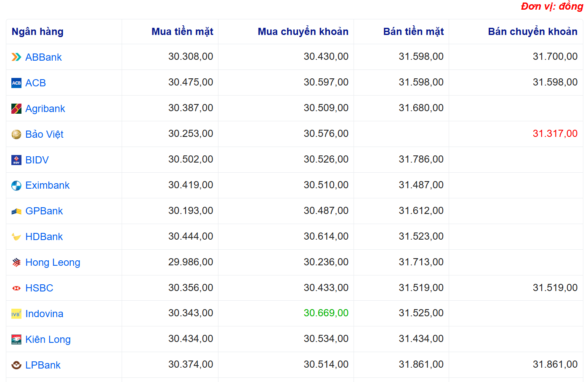
Task: Click the Bán chuyển khoản column header
Action: (x=532, y=32)
